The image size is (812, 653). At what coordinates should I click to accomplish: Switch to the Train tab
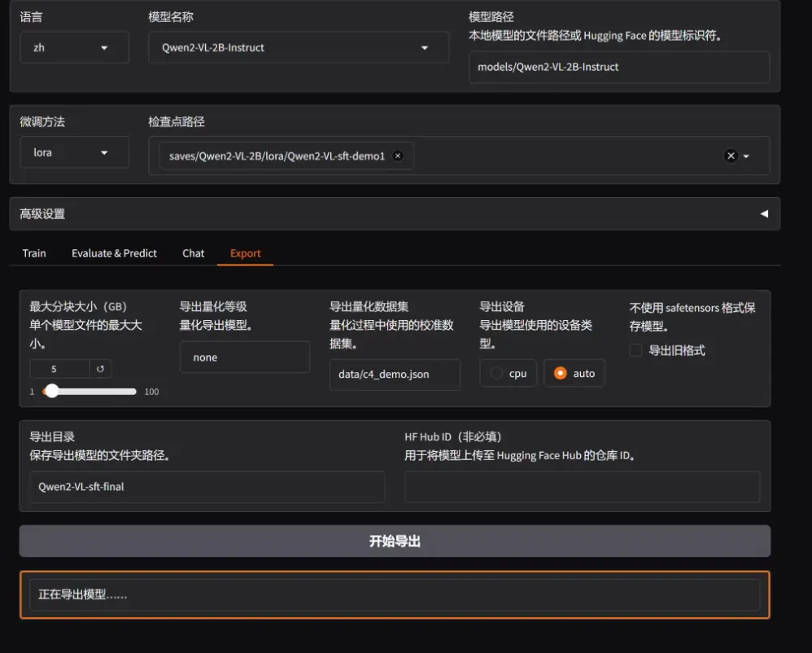(x=34, y=253)
